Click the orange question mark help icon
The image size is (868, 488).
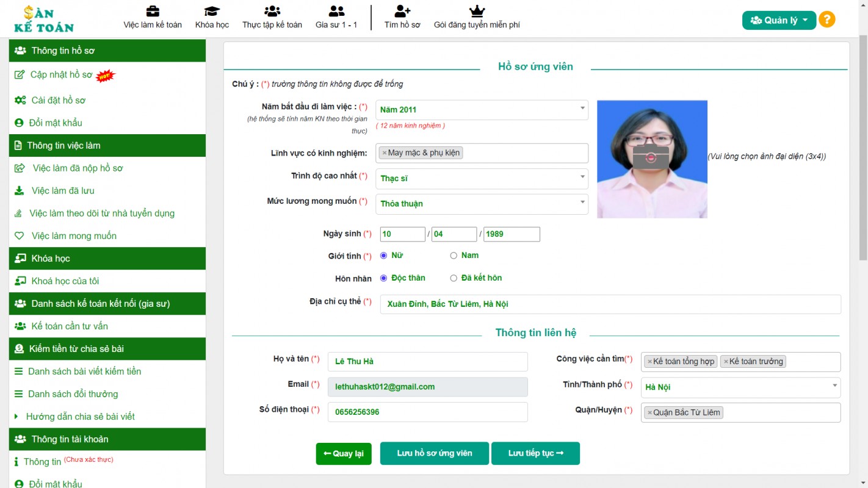coord(826,20)
